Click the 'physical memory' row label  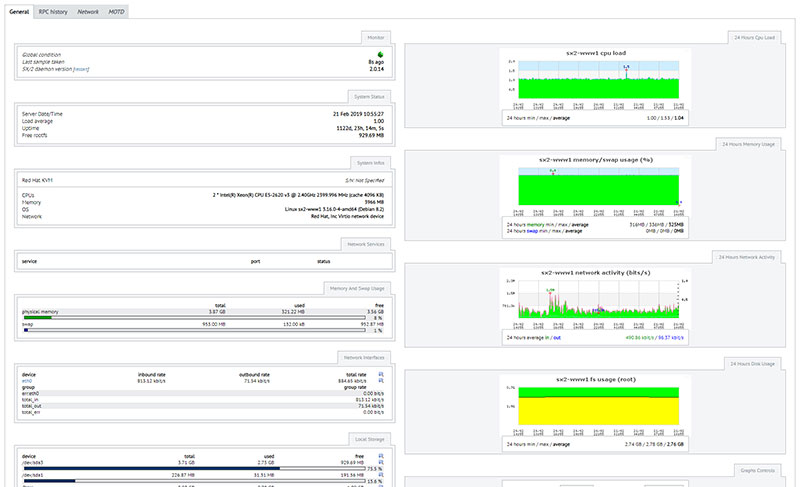40,312
